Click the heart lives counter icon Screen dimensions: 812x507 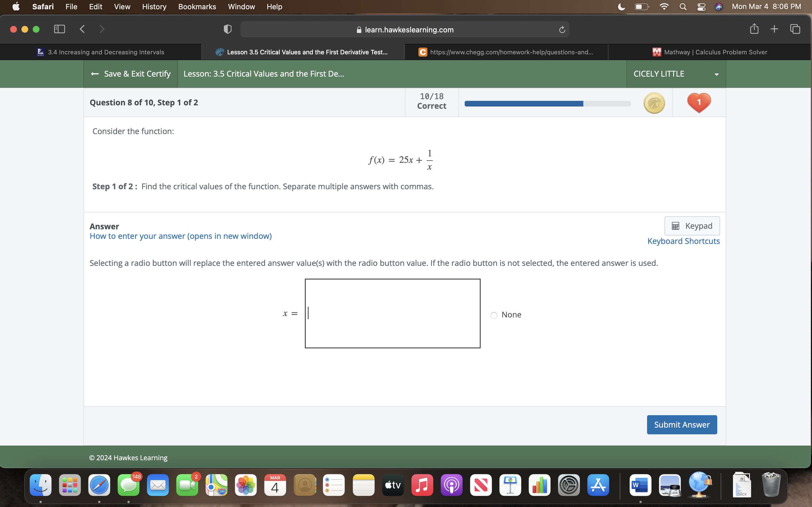coord(698,102)
